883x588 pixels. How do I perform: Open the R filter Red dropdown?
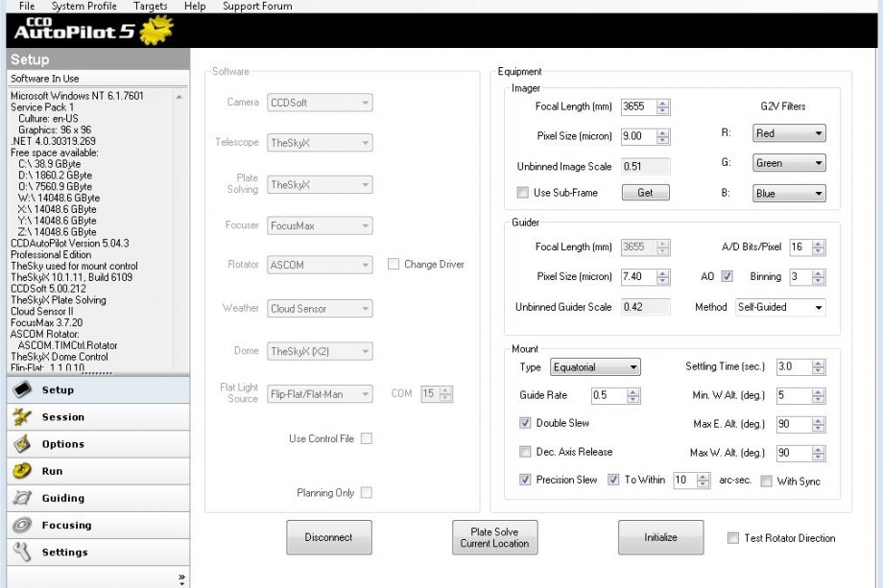tap(789, 133)
